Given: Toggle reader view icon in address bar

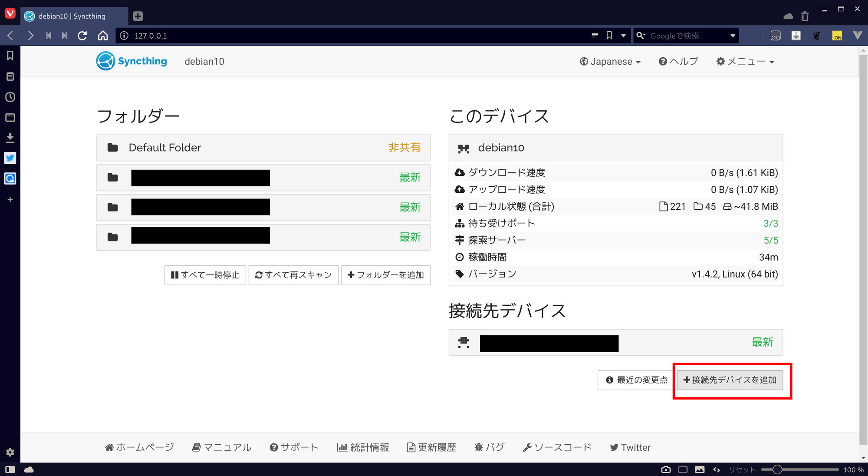Looking at the screenshot, I should click(x=595, y=36).
